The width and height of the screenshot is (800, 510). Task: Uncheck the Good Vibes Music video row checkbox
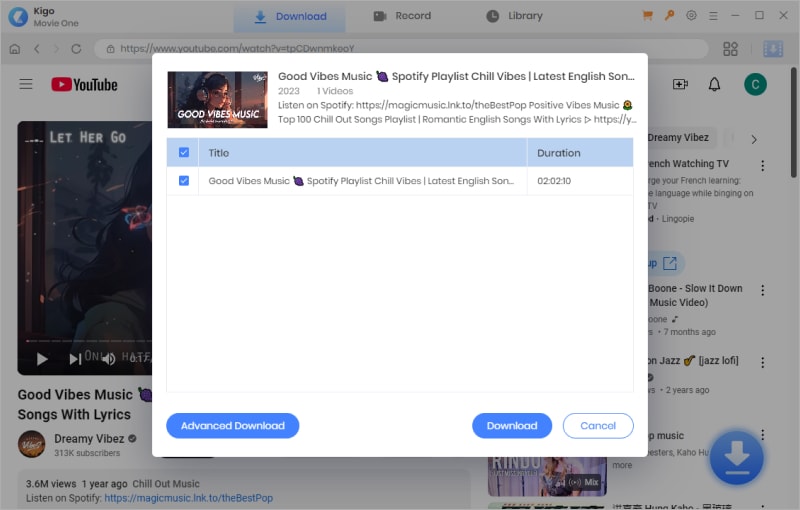(x=184, y=181)
